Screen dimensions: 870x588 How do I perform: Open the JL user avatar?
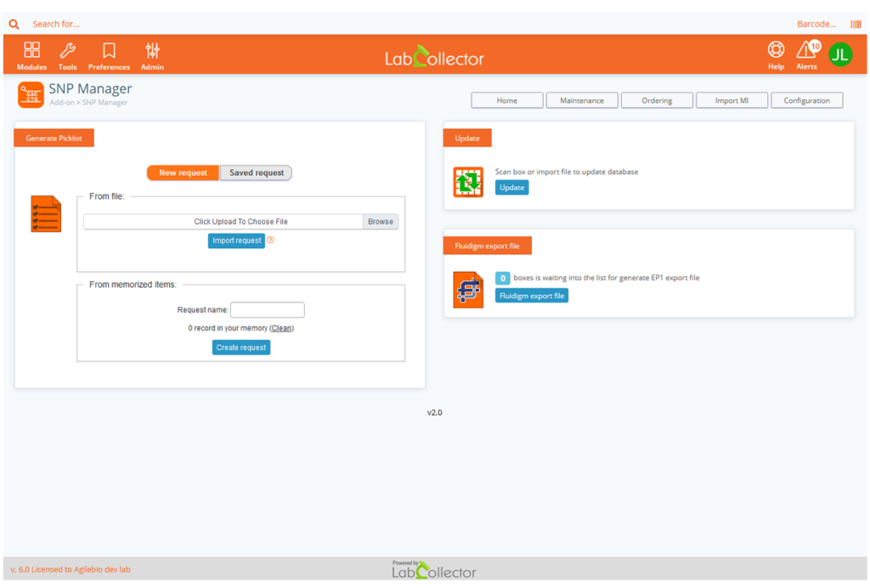click(840, 54)
